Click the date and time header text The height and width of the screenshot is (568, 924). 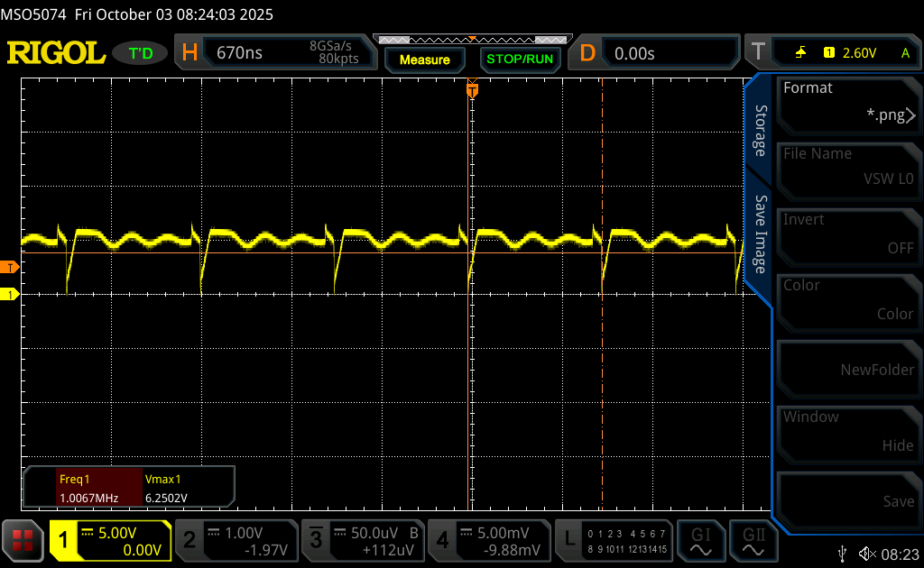click(x=174, y=14)
